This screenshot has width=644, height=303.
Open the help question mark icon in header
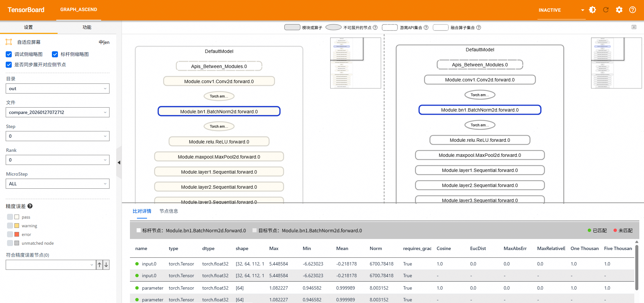tap(633, 10)
